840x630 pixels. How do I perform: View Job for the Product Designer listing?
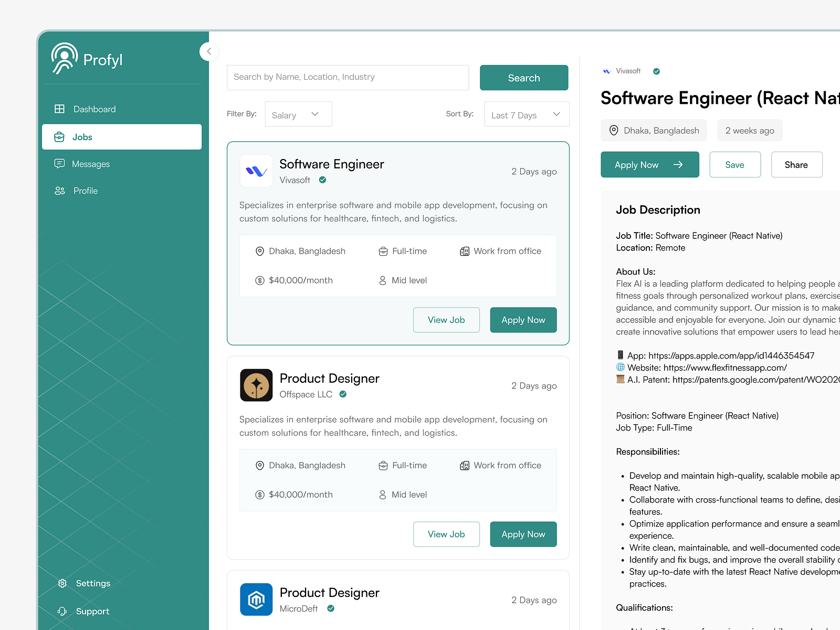(446, 534)
